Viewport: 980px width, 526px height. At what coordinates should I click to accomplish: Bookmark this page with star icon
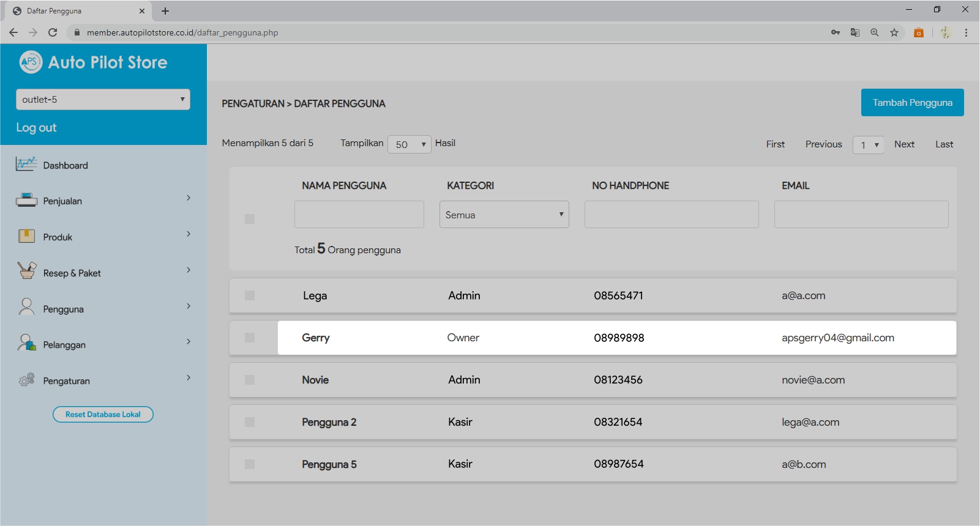(894, 32)
